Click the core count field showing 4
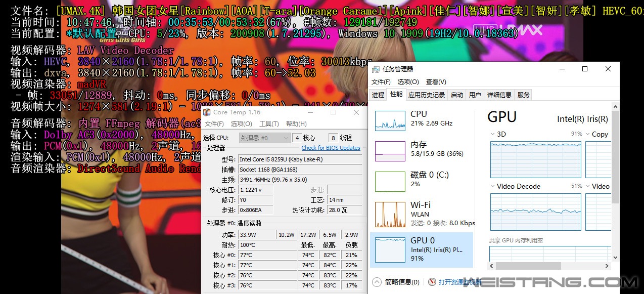 [297, 138]
